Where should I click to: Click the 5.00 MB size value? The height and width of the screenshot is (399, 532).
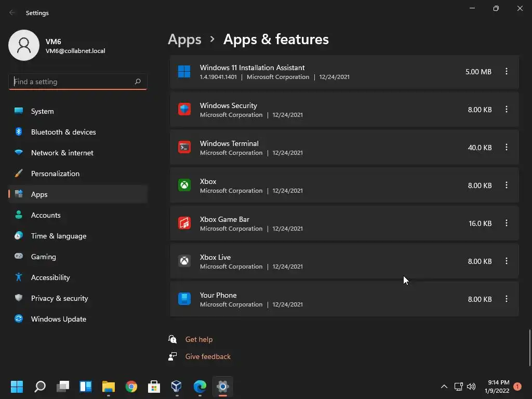(x=478, y=72)
